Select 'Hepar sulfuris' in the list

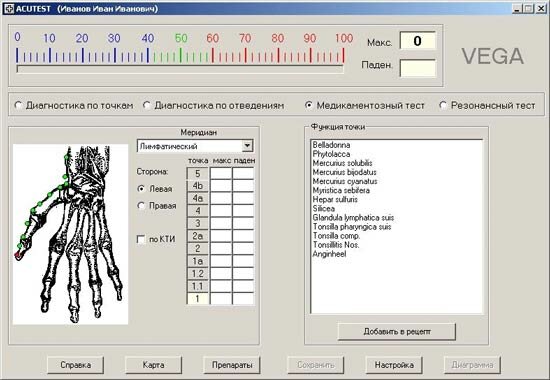point(335,200)
